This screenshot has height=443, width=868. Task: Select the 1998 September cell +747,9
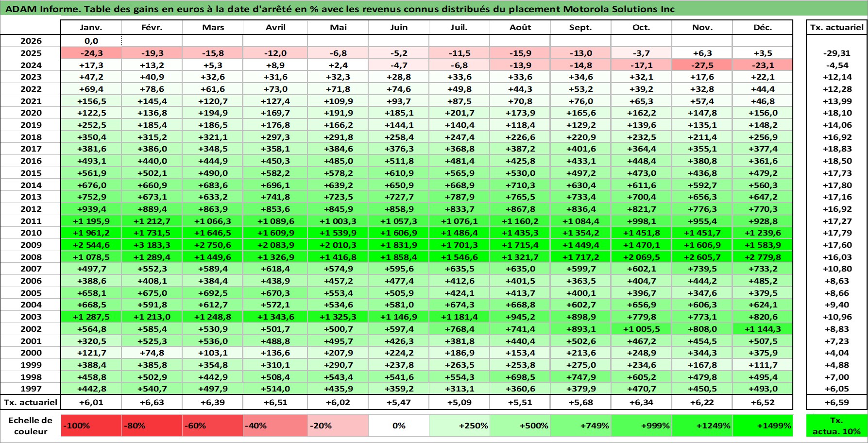(x=580, y=377)
